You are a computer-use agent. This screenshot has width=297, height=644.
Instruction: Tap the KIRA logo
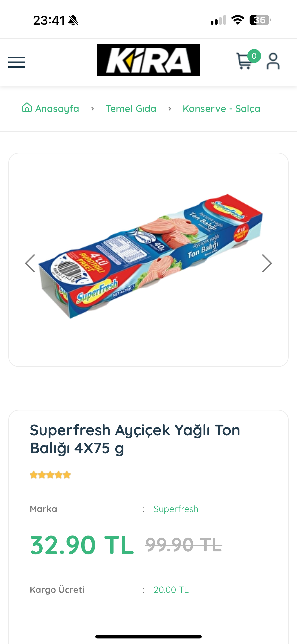click(148, 60)
